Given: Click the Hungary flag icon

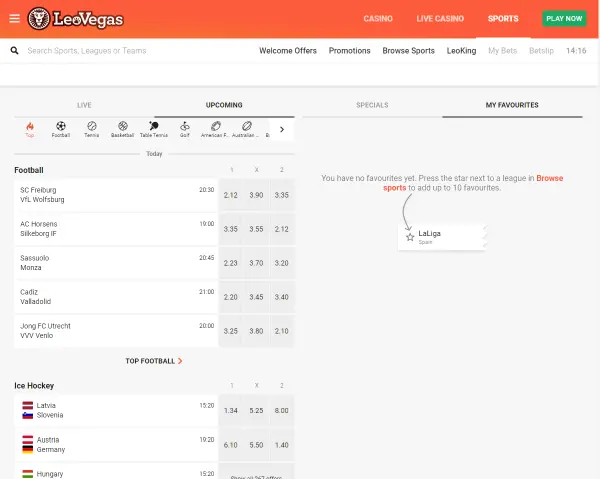Looking at the screenshot, I should coord(28,474).
